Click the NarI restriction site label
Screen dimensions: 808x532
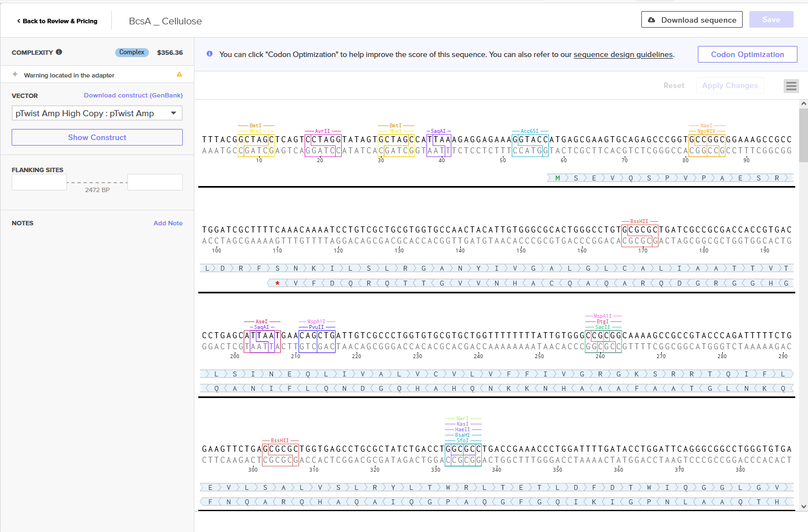pyautogui.click(x=462, y=418)
